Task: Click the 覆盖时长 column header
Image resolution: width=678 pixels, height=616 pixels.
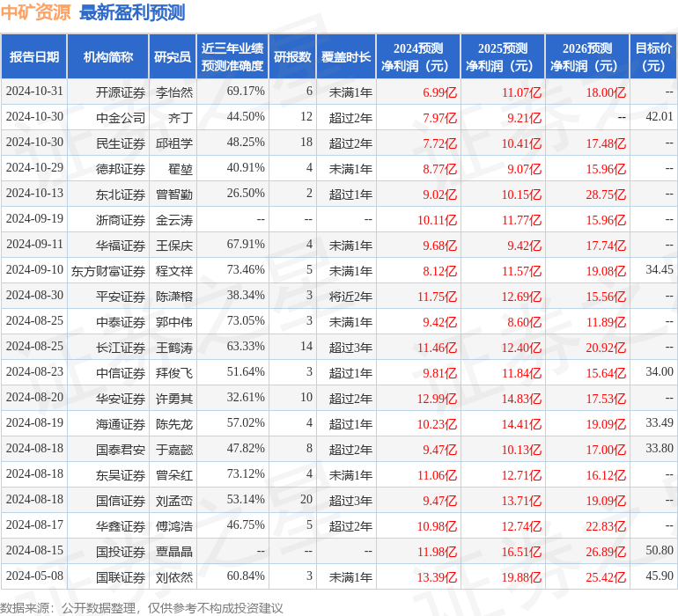Action: pyautogui.click(x=346, y=56)
